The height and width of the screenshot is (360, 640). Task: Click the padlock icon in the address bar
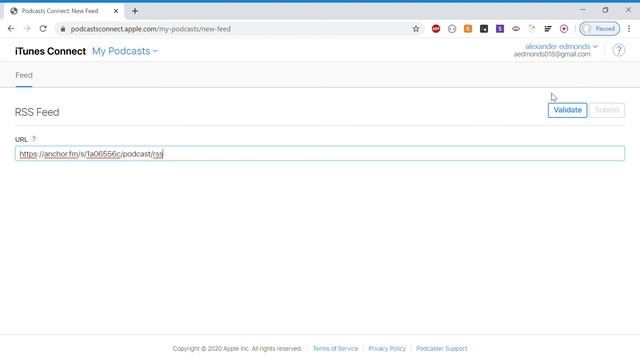pos(62,29)
